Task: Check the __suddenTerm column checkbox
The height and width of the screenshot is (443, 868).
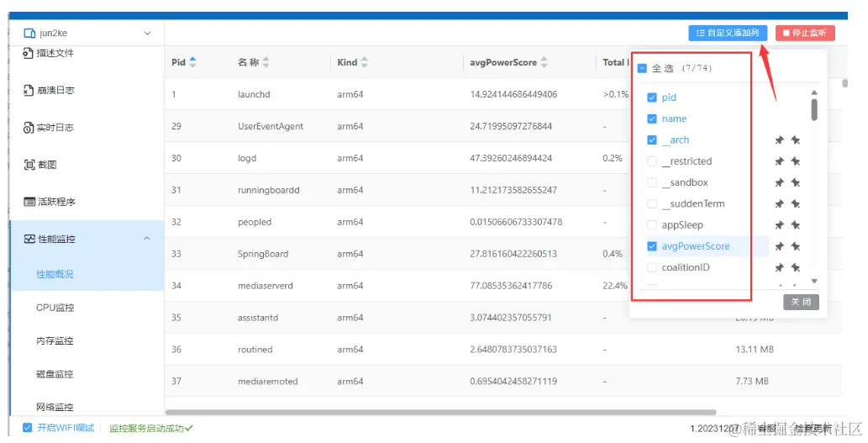Action: [651, 203]
